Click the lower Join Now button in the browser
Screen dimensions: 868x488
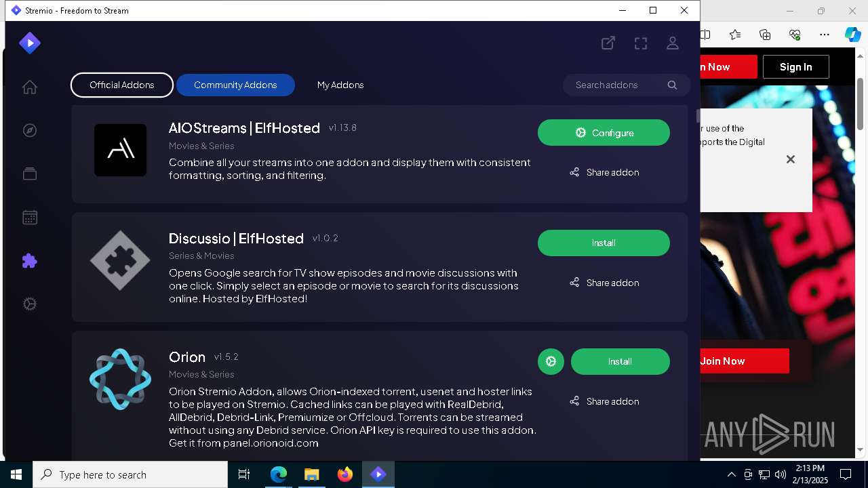click(745, 361)
